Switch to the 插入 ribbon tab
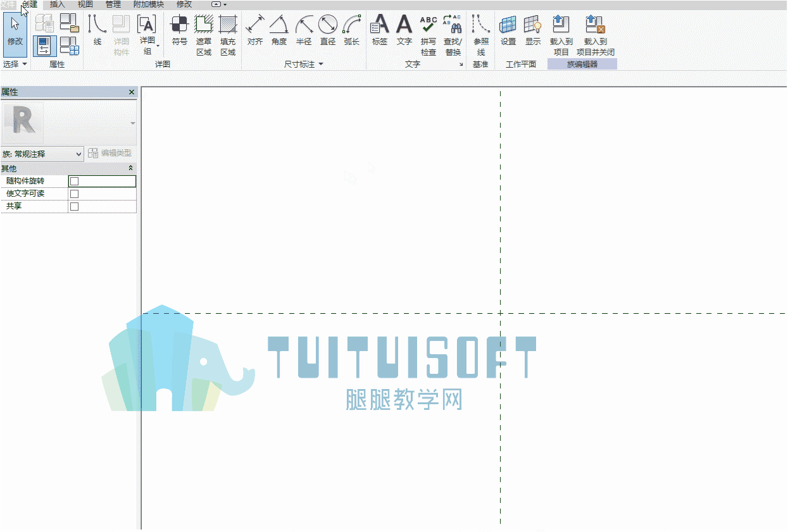This screenshot has height=532, width=788. pyautogui.click(x=58, y=4)
